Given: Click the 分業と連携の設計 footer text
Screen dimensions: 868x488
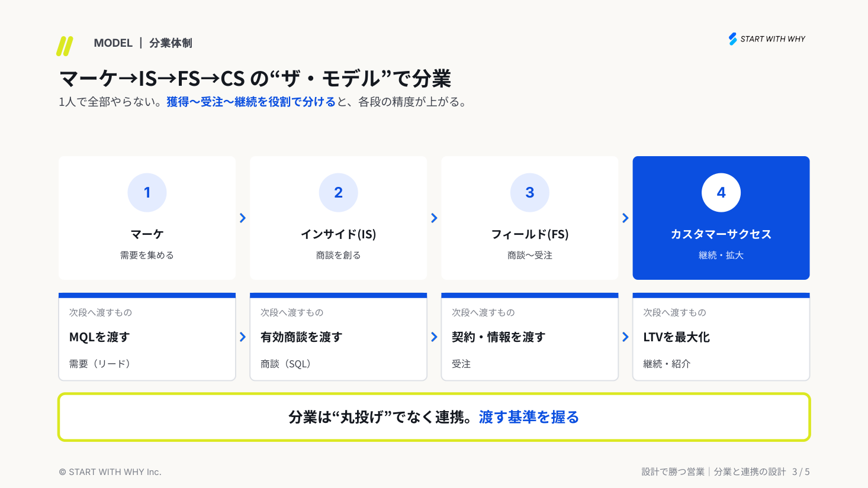Looking at the screenshot, I should point(750,471).
